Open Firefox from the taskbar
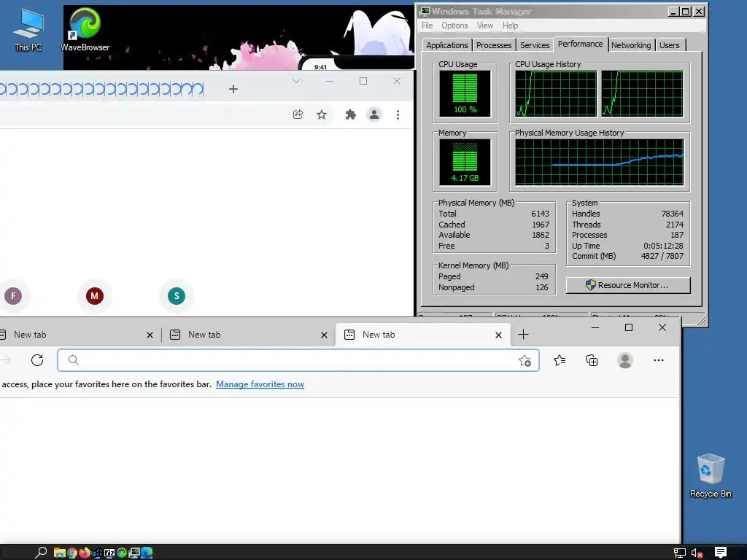747x560 pixels. (85, 553)
